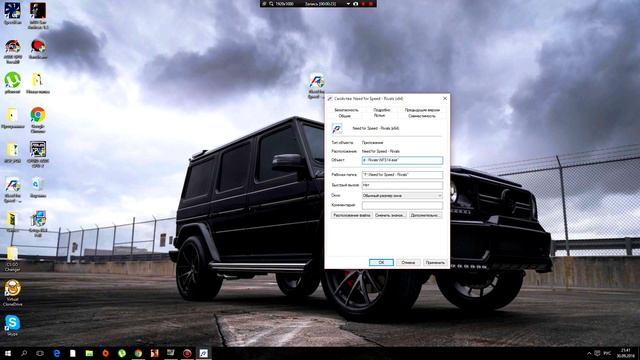Click the Сменить значок button
640x360 pixels.
(390, 215)
